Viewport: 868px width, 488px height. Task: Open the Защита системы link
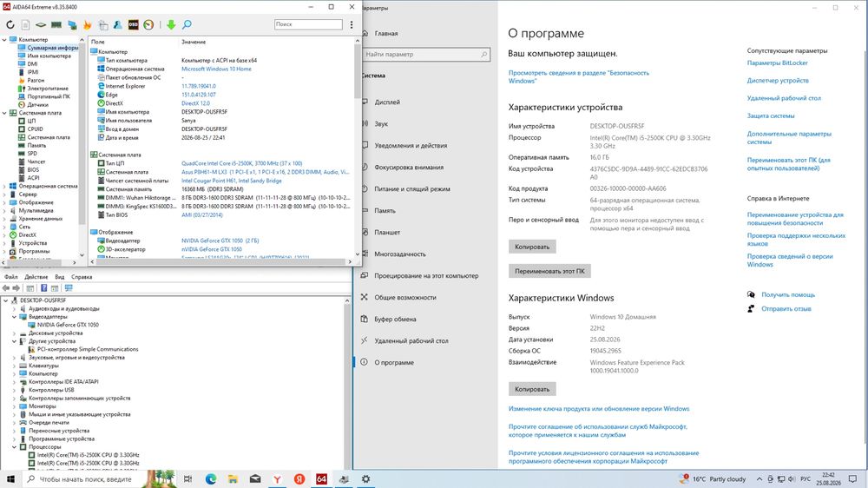pos(771,115)
